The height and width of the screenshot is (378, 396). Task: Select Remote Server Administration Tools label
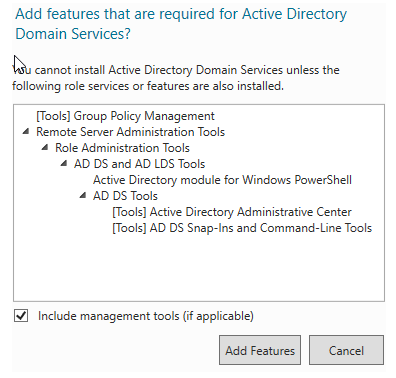(x=130, y=132)
